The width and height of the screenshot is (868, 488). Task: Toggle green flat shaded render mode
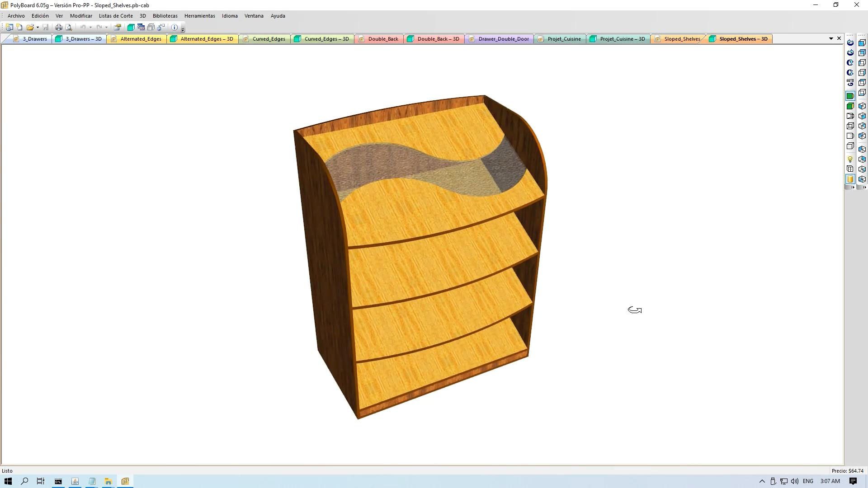[850, 96]
